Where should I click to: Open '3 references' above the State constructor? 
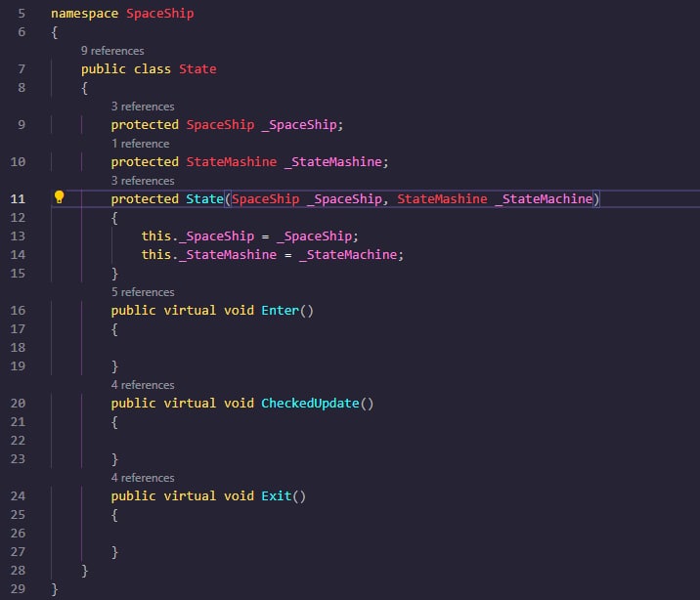143,181
